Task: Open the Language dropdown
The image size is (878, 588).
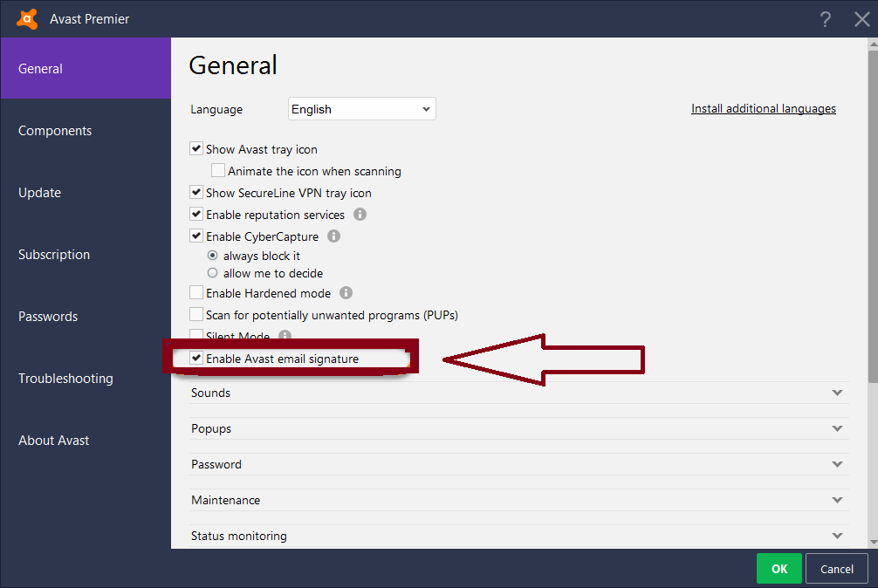Action: click(x=361, y=109)
